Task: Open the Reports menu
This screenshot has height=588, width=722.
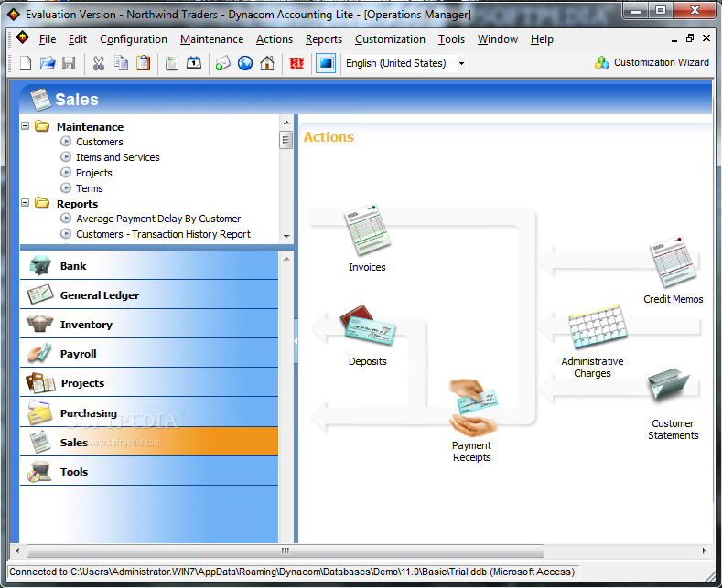Action: (324, 39)
